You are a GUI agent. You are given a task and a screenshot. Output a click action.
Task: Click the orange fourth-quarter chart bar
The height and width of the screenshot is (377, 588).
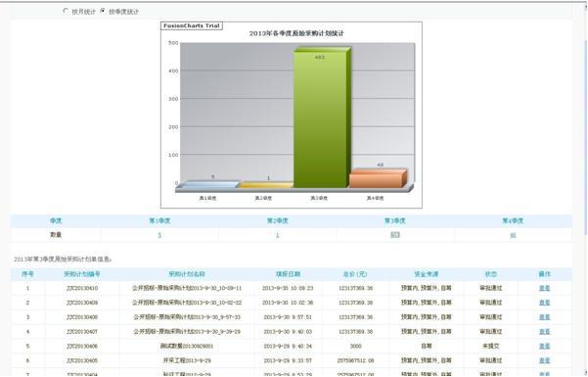(378, 178)
